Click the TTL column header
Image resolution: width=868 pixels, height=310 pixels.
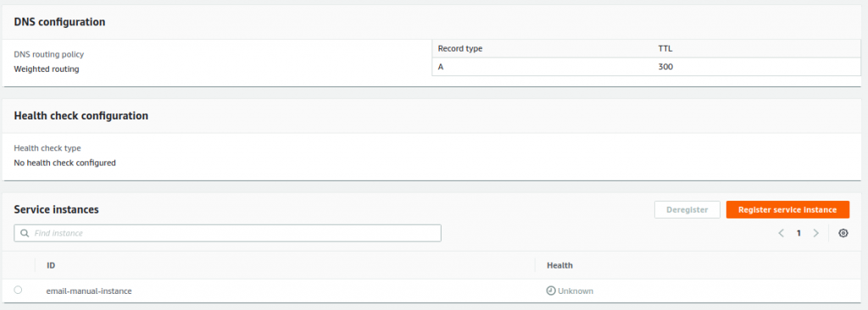click(665, 48)
